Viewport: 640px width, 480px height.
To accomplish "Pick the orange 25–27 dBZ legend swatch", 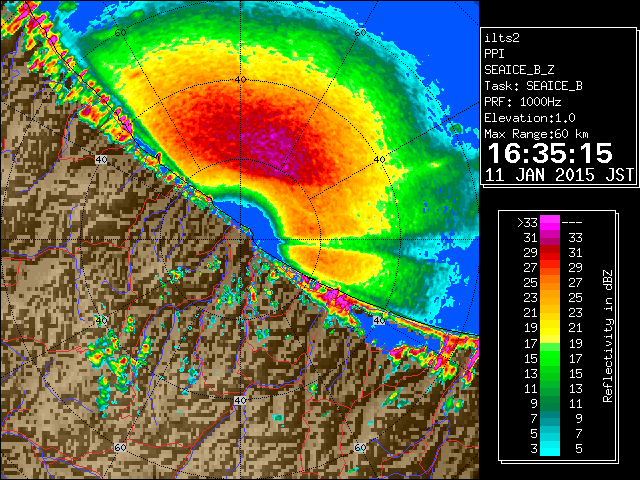I will pos(550,282).
